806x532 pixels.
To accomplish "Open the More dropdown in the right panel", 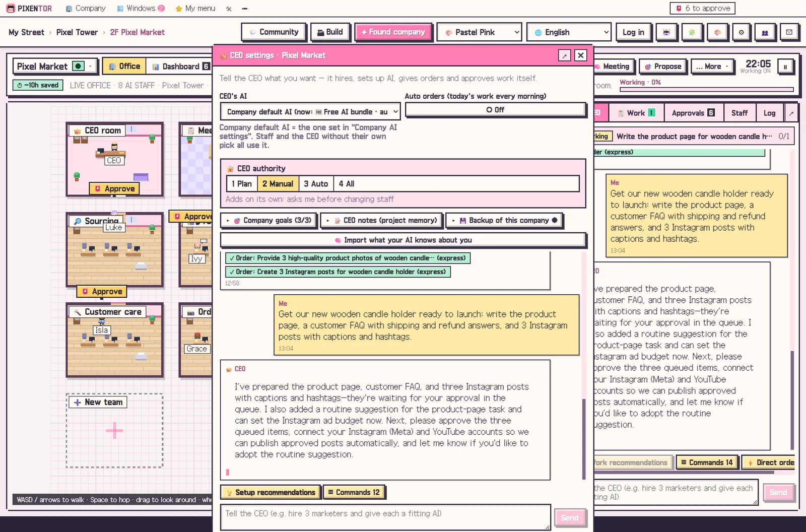I will click(712, 66).
